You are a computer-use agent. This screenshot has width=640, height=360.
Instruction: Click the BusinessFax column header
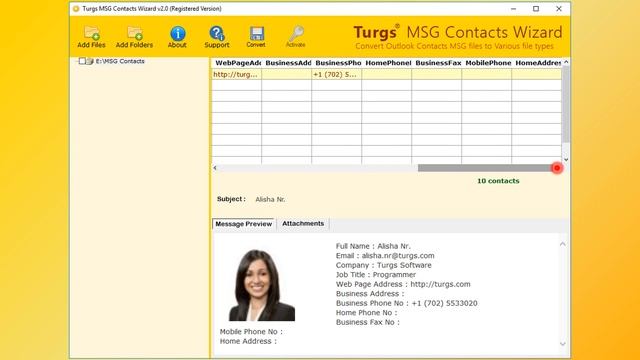(x=437, y=63)
